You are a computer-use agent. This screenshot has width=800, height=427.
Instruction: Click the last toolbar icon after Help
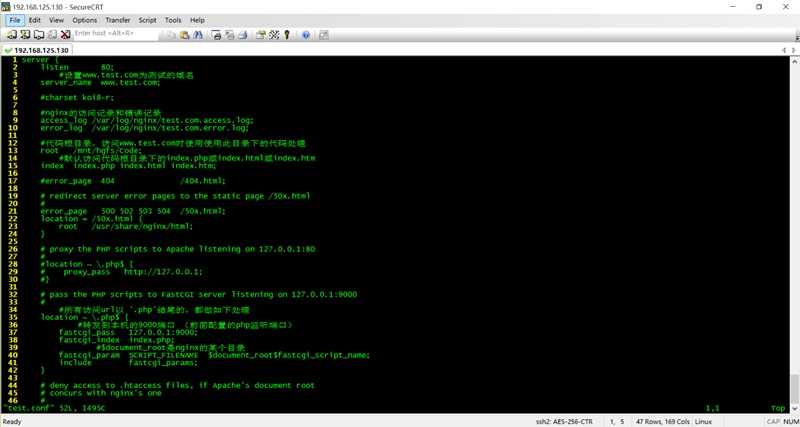[x=323, y=35]
